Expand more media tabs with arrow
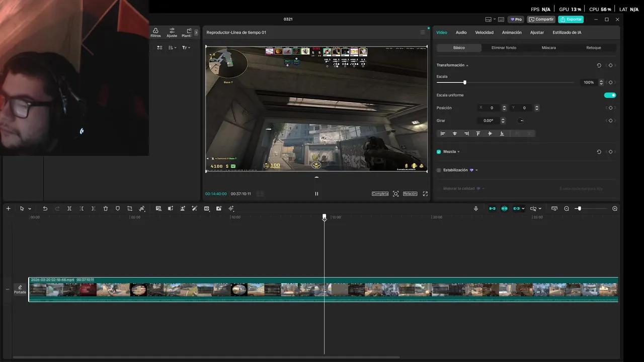Viewport: 644px width, 362px height. pos(196,33)
